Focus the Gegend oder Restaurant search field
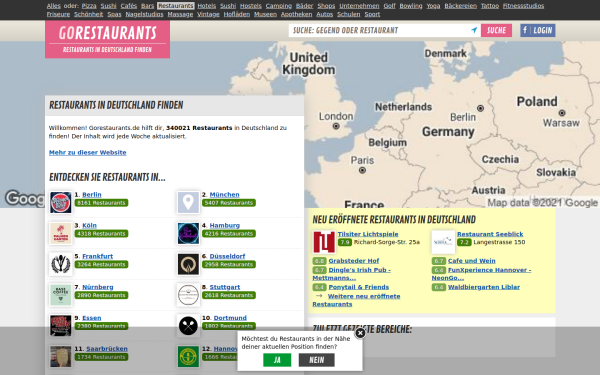This screenshot has width=600, height=375. point(380,30)
